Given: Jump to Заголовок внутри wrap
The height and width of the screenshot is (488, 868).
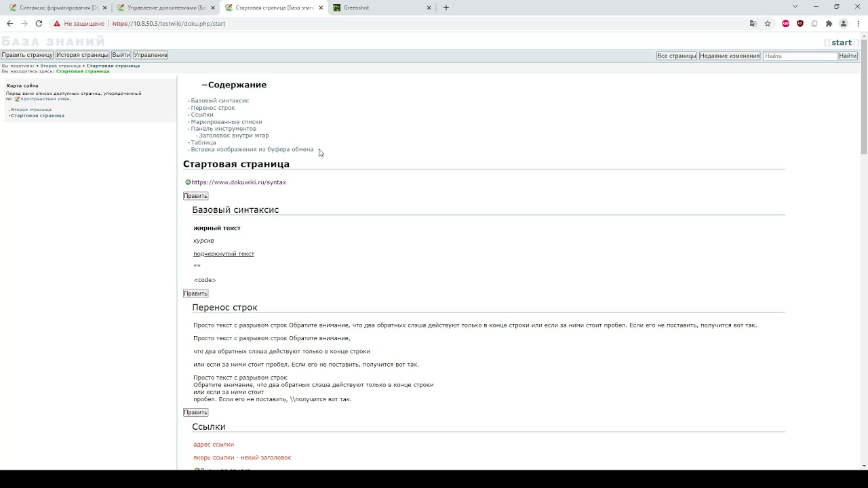Looking at the screenshot, I should (234, 136).
